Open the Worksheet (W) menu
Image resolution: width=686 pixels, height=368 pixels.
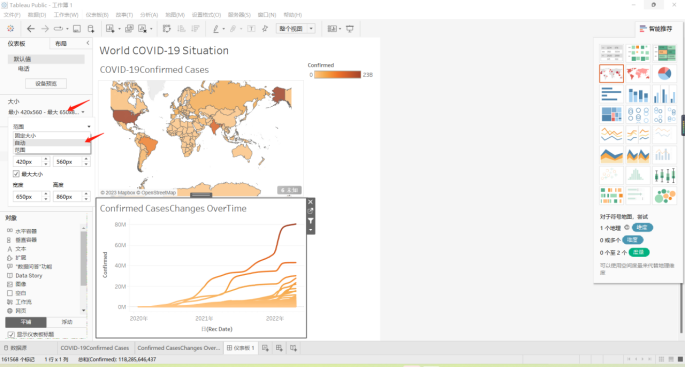point(66,15)
